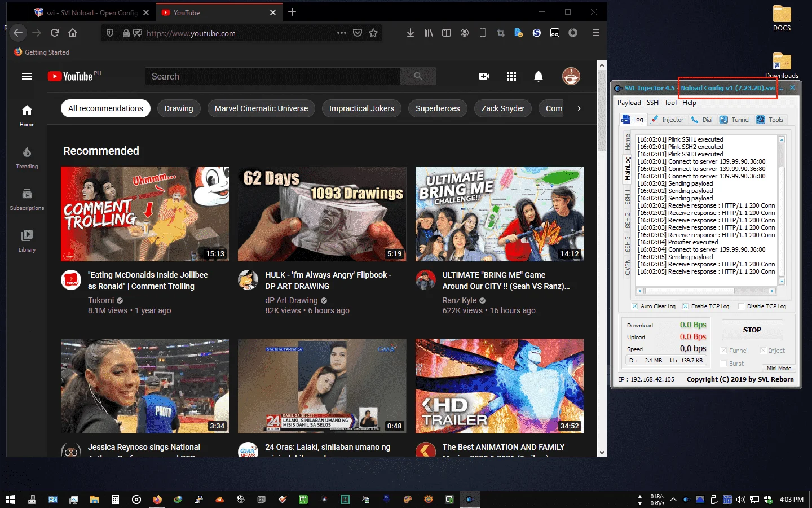Open the Firefox library icon
Viewport: 812px width, 508px height.
tap(429, 33)
